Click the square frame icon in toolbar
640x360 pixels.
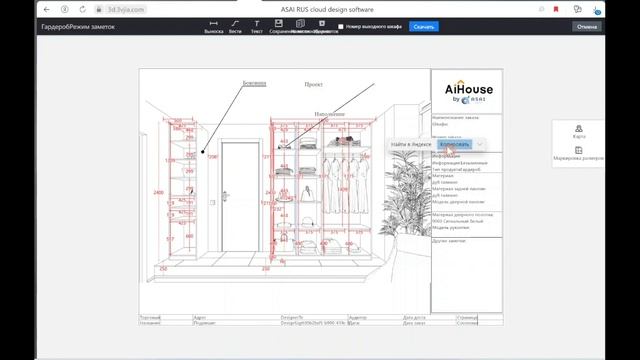(x=322, y=23)
